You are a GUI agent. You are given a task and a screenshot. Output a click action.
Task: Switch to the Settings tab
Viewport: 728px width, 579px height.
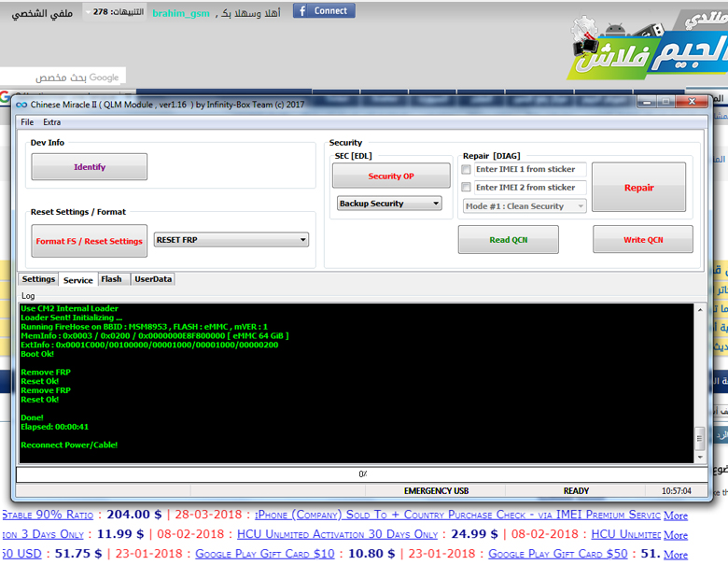coord(38,279)
